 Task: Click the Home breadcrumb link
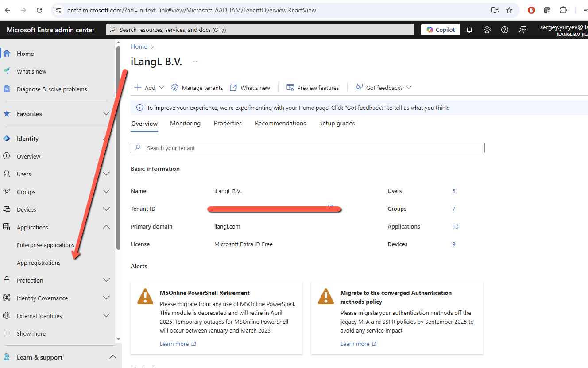point(139,46)
